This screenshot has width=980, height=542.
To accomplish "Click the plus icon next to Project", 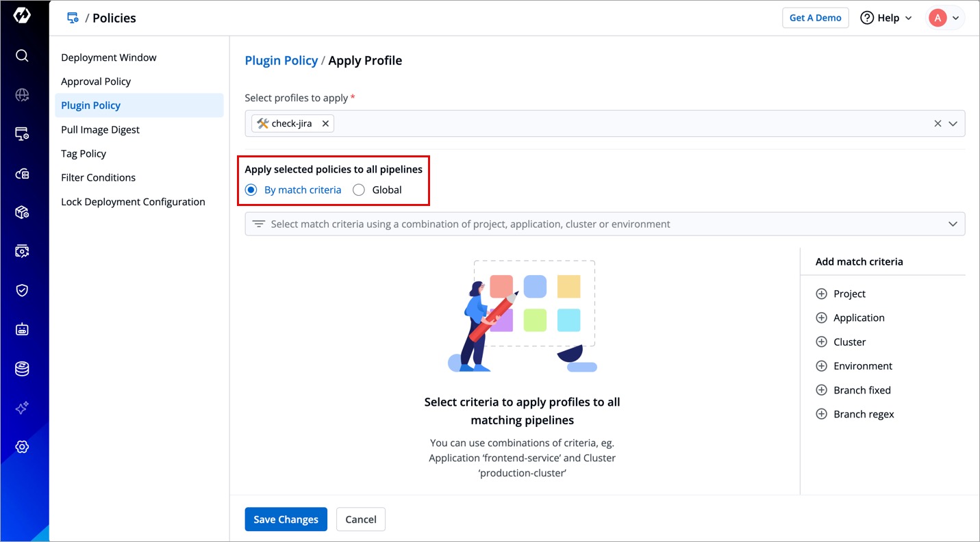I will tap(821, 294).
